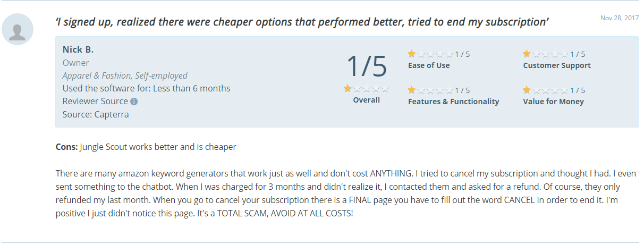The width and height of the screenshot is (644, 244).
Task: Click the Cons label in review
Action: (66, 147)
